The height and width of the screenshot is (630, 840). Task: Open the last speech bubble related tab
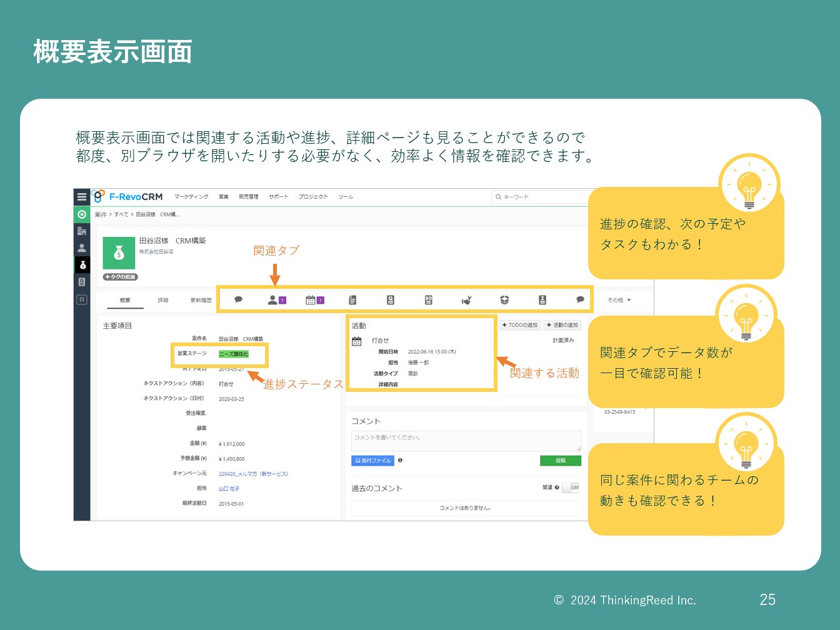pos(580,300)
